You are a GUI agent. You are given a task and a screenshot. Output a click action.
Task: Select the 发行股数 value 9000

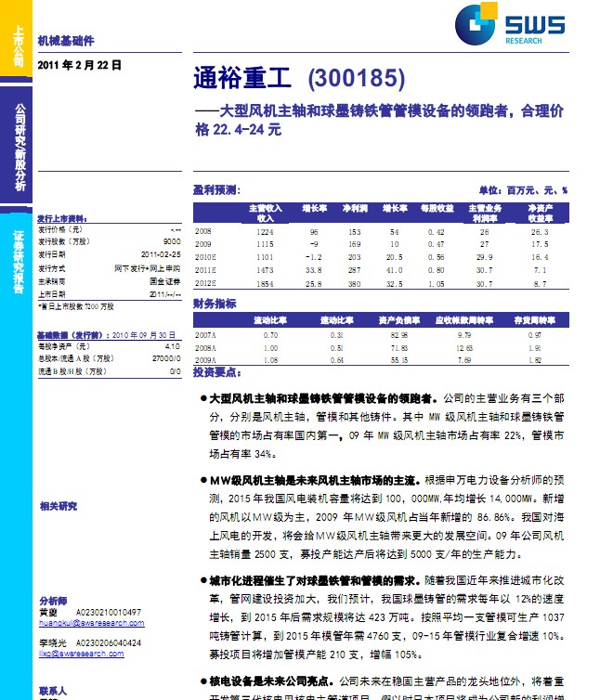(172, 241)
